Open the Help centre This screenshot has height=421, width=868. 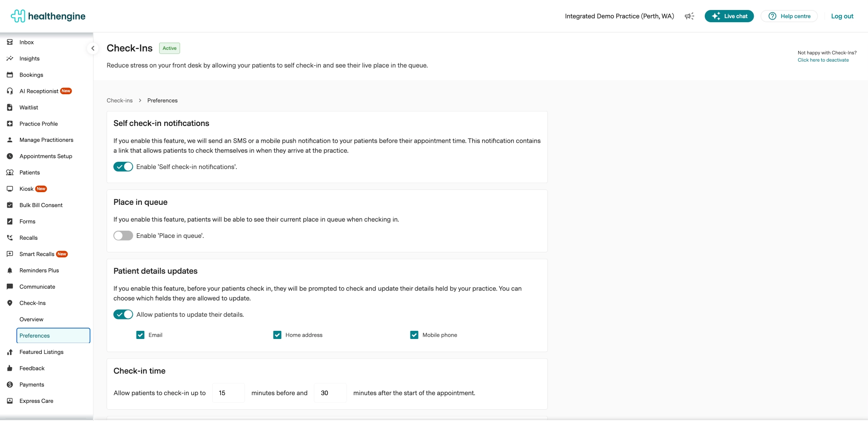coord(790,16)
